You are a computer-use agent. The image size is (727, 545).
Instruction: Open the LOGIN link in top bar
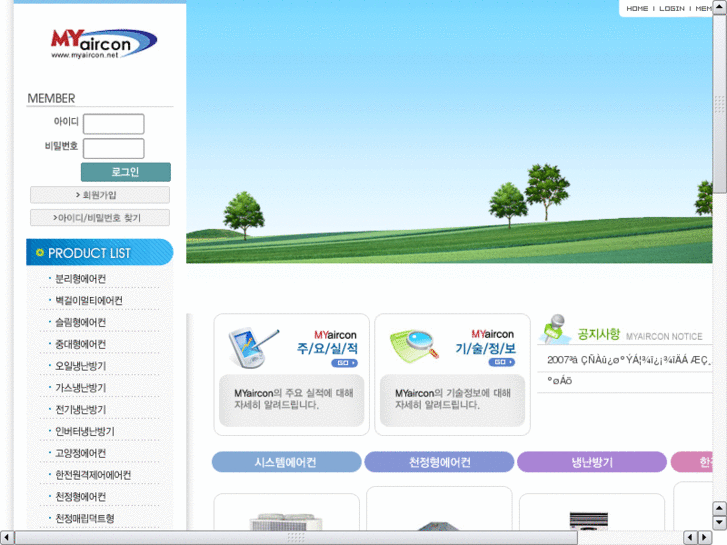click(671, 8)
